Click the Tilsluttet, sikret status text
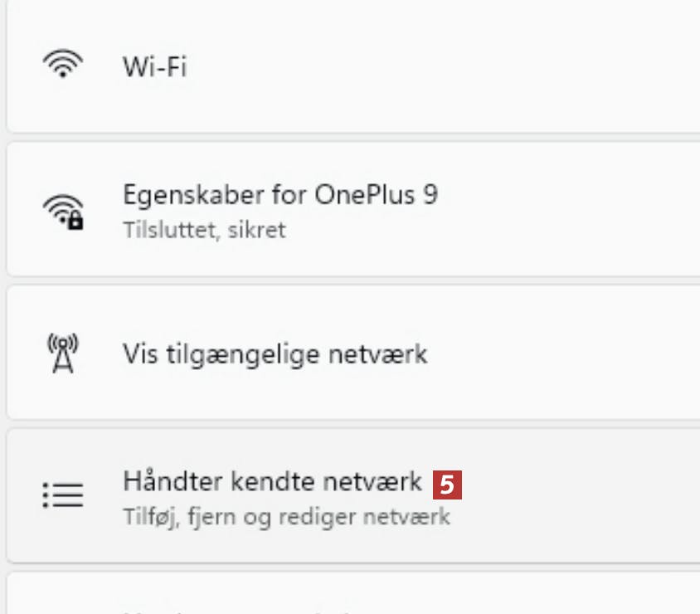The height and width of the screenshot is (614, 700). (x=204, y=230)
